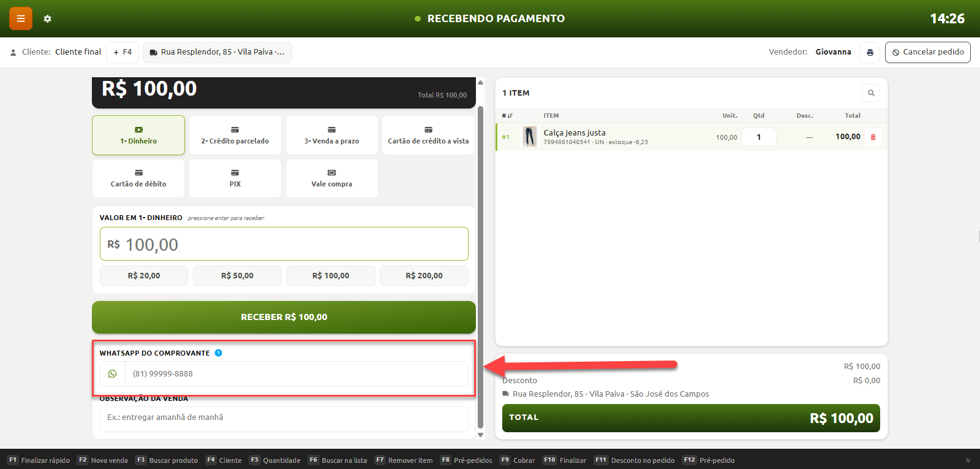Screen dimensions: 980x469
Task: Start F2 Nova venda from shortcut bar
Action: click(x=102, y=460)
